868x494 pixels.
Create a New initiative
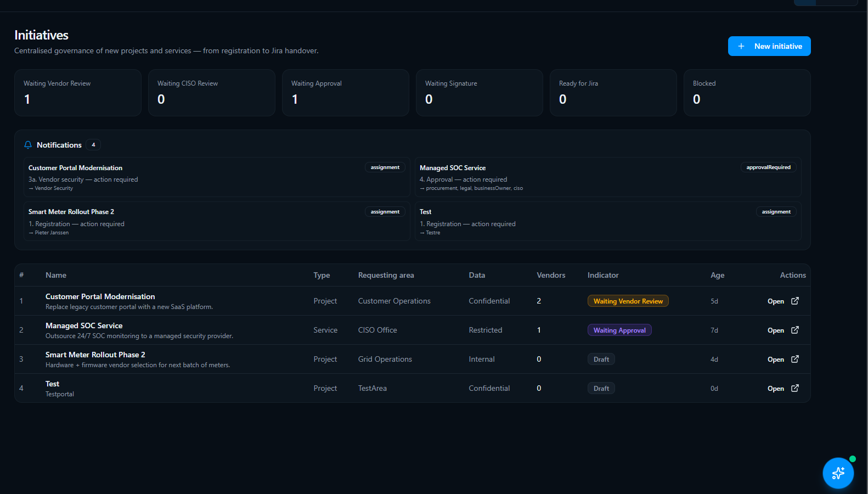[769, 46]
